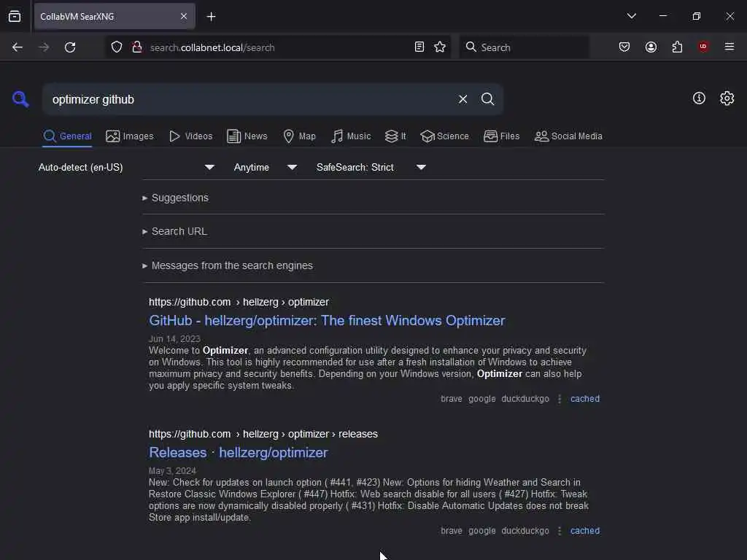Switch to the It category tab
Screen dimensions: 747x560
[x=395, y=136]
